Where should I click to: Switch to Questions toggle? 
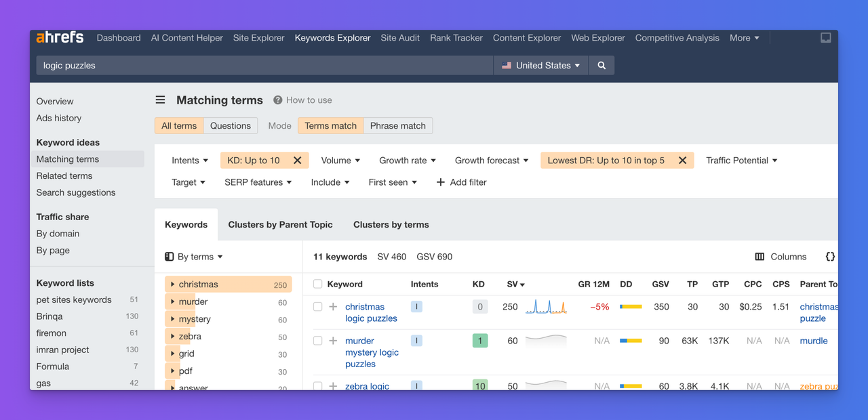click(231, 126)
